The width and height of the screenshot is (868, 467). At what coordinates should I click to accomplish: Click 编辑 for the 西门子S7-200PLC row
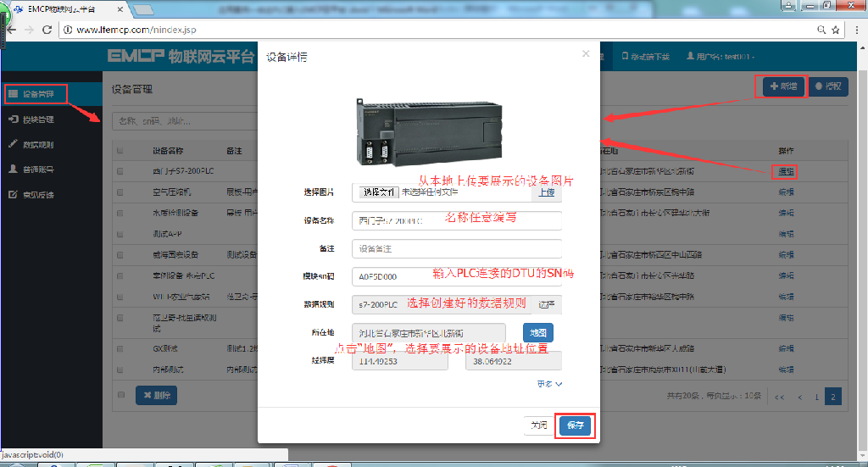786,171
